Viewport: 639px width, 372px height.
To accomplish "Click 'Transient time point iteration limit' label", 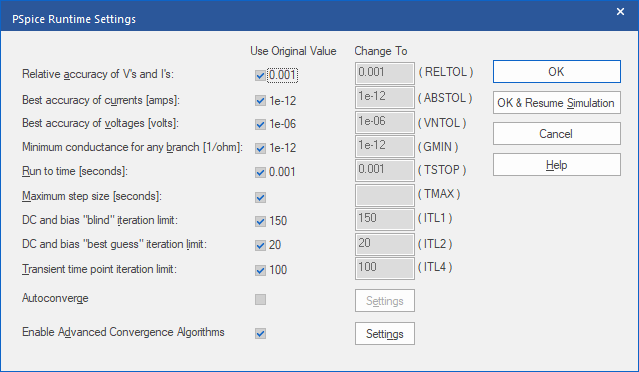I will click(99, 269).
